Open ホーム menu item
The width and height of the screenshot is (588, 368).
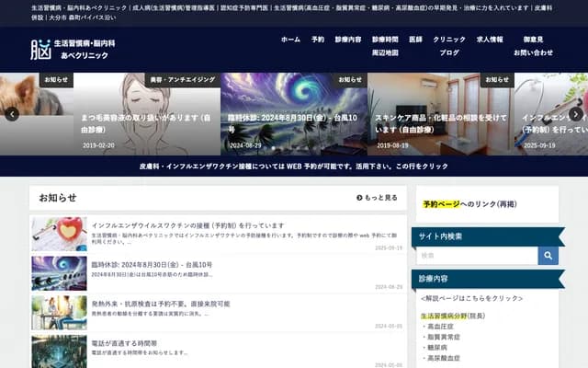click(290, 40)
